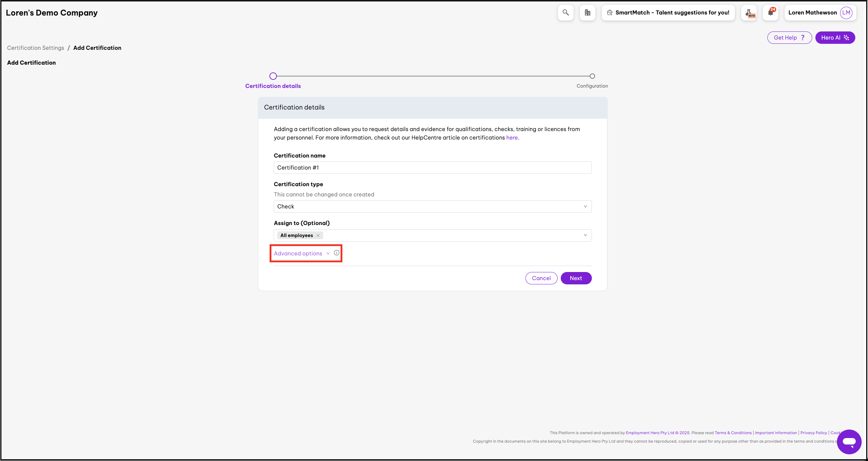Click the LM user avatar
The height and width of the screenshot is (461, 868).
(846, 13)
